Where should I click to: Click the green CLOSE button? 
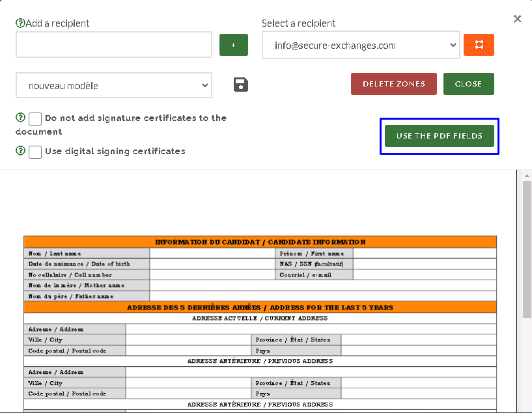[x=469, y=84]
